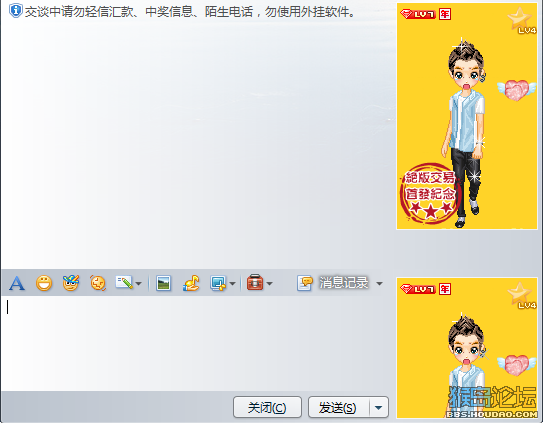
Task: Open the font settings A icon
Action: pyautogui.click(x=17, y=283)
